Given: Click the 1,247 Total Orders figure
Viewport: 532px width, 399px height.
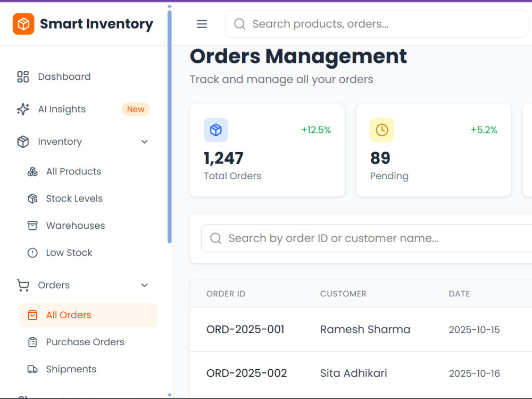Looking at the screenshot, I should 223,159.
